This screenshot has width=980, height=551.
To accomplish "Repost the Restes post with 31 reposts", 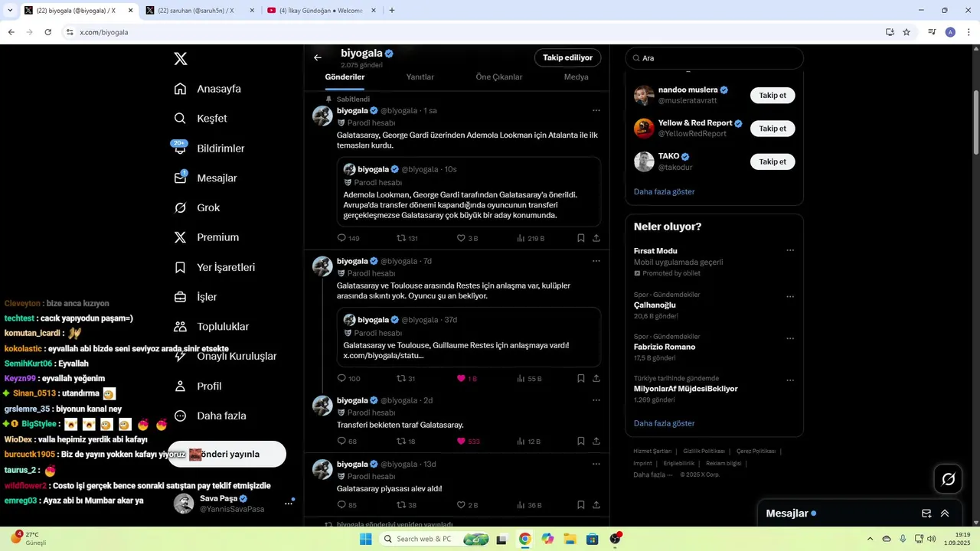I will 406,378.
